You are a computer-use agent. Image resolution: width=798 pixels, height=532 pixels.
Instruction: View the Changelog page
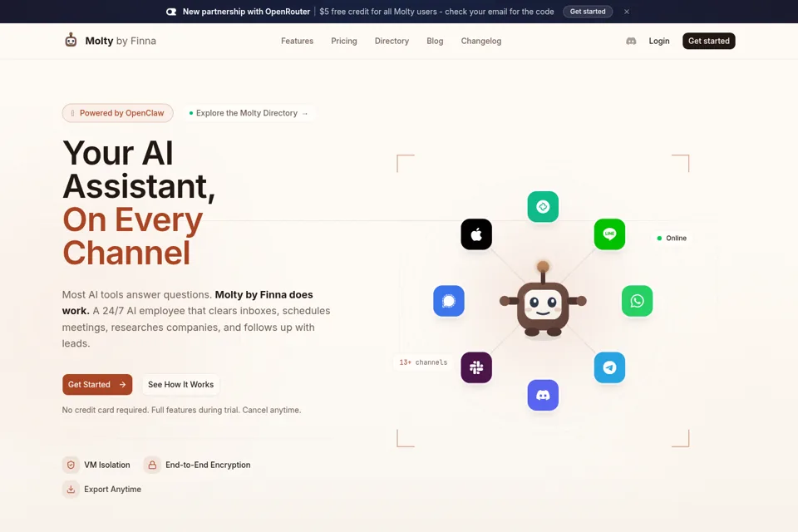pos(481,42)
